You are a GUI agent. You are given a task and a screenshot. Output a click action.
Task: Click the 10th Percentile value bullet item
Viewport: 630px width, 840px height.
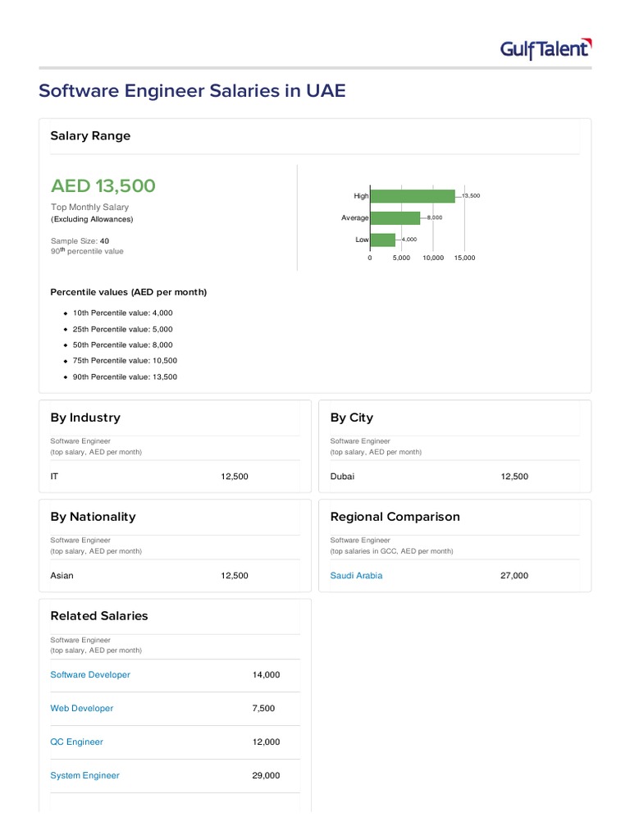[123, 313]
